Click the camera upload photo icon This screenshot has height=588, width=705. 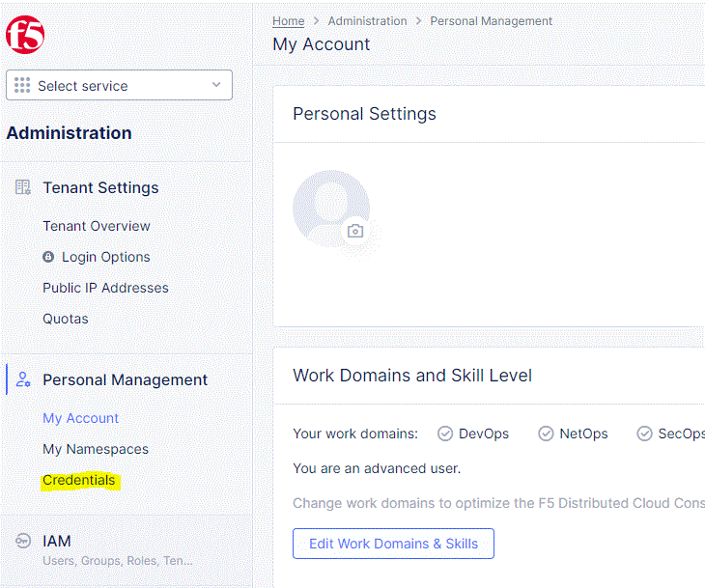pyautogui.click(x=355, y=231)
